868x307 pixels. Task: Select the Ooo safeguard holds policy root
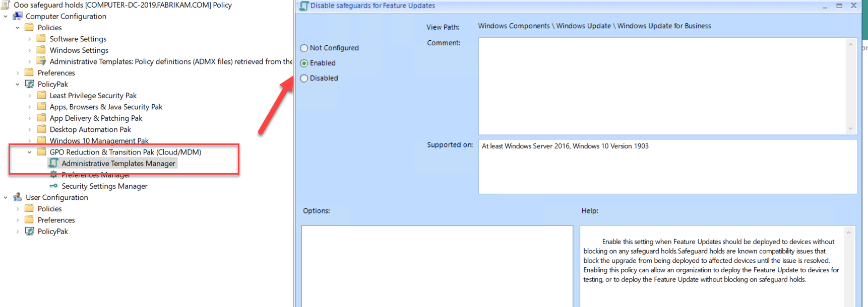point(122,5)
